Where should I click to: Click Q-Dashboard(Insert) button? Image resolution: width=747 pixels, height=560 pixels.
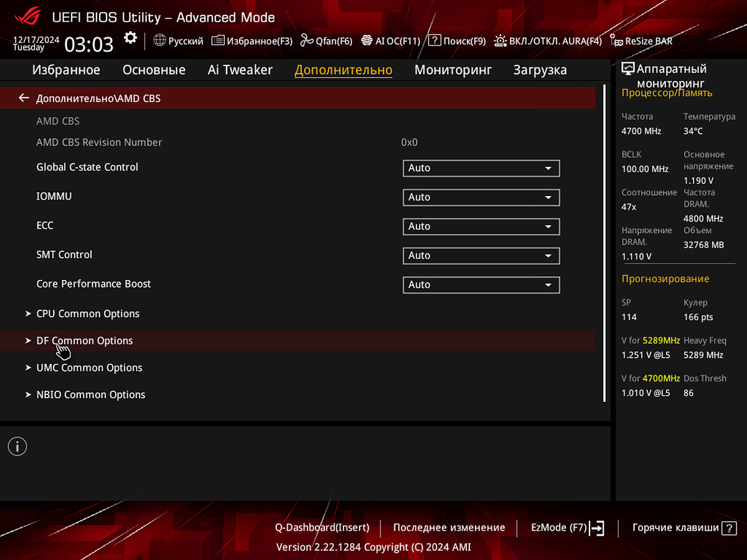point(322,528)
